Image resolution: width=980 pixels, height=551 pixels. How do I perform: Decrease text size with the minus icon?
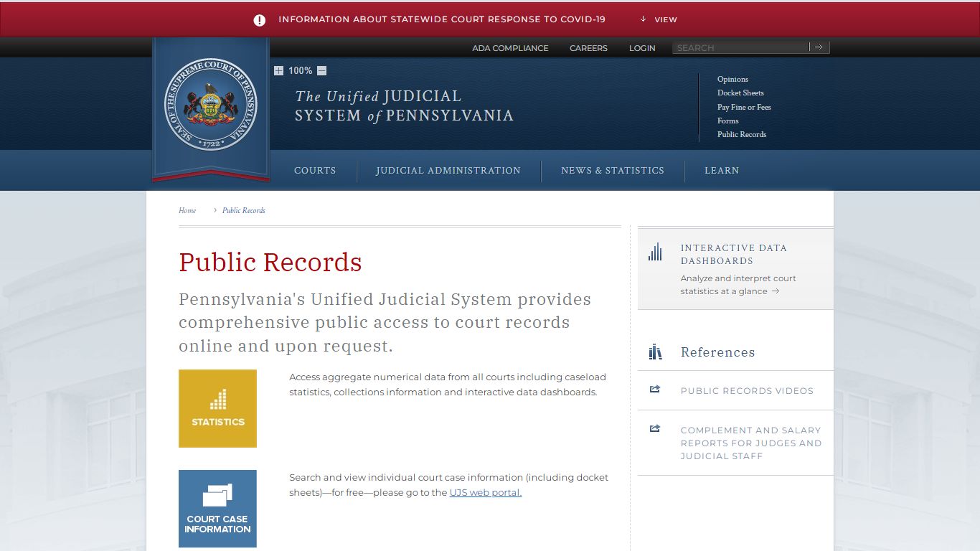(x=321, y=70)
